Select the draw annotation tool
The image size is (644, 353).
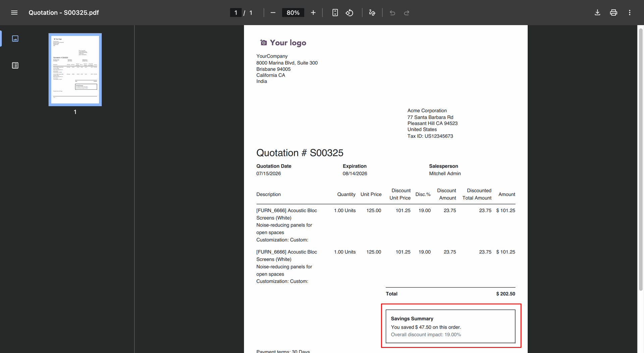[372, 13]
